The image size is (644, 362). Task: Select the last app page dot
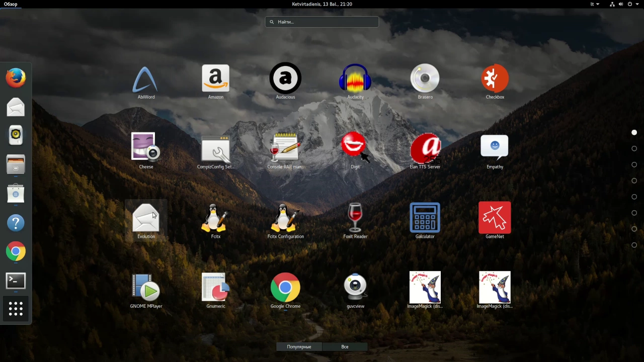tap(634, 245)
